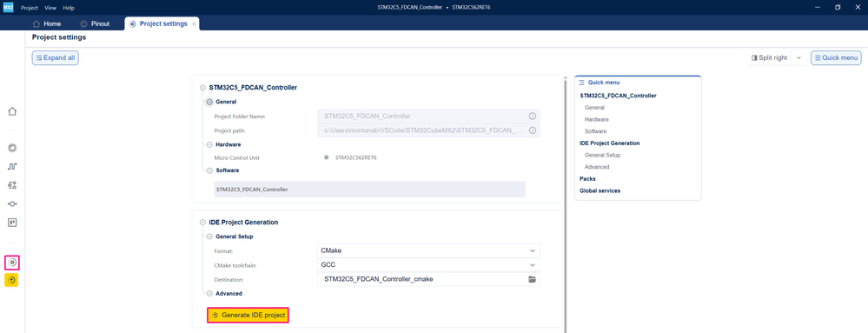The height and width of the screenshot is (333, 868).
Task: Collapse the Software subsection
Action: 209,170
